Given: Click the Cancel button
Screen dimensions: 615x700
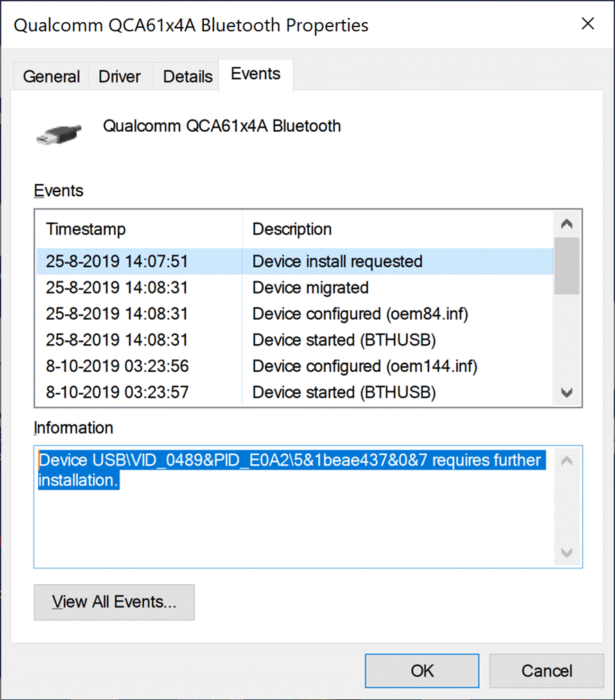Looking at the screenshot, I should (x=547, y=671).
